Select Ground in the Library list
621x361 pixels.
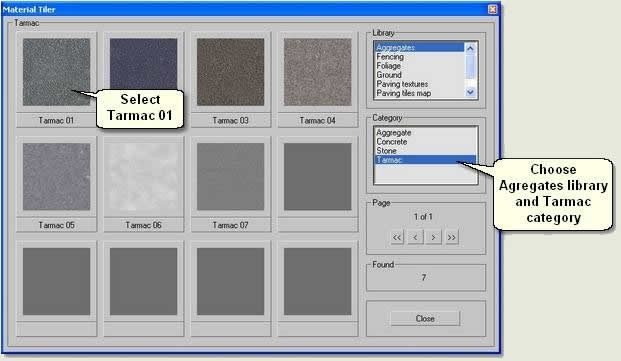pos(419,75)
